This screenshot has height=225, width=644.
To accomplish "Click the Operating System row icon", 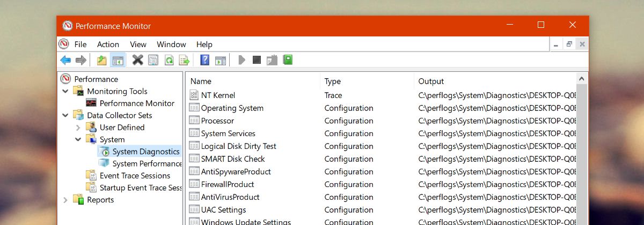I will click(194, 108).
